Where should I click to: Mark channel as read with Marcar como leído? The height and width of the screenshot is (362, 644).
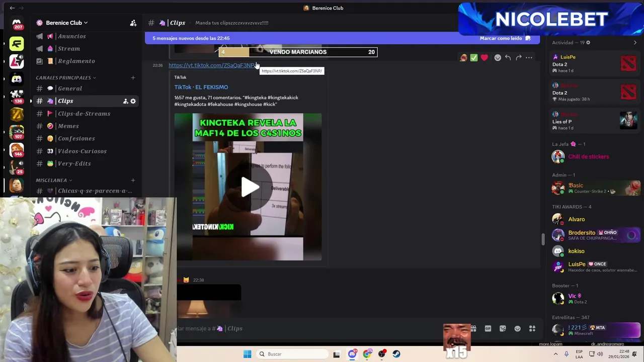point(505,38)
